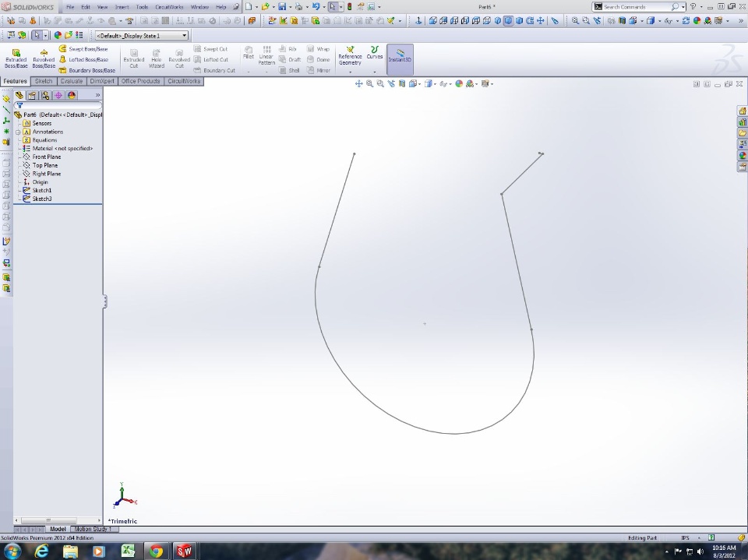Click Zoom to Area in the viewport toolbar

(x=380, y=84)
